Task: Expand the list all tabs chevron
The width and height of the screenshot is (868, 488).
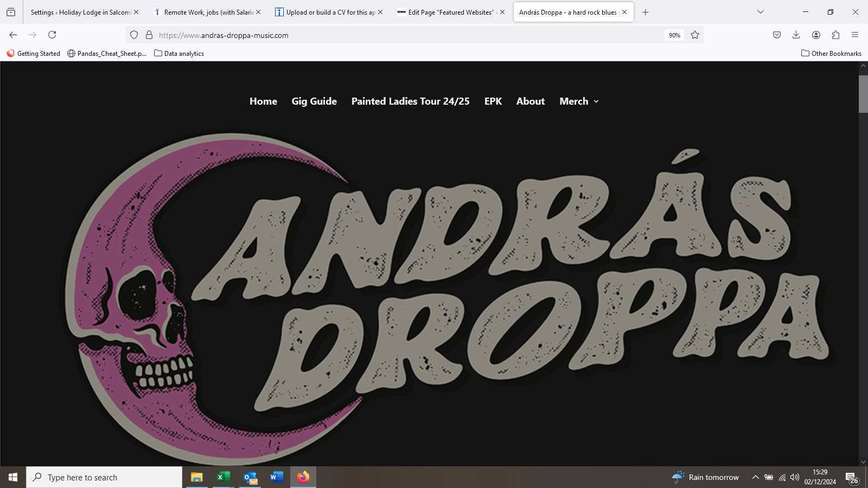Action: point(761,12)
